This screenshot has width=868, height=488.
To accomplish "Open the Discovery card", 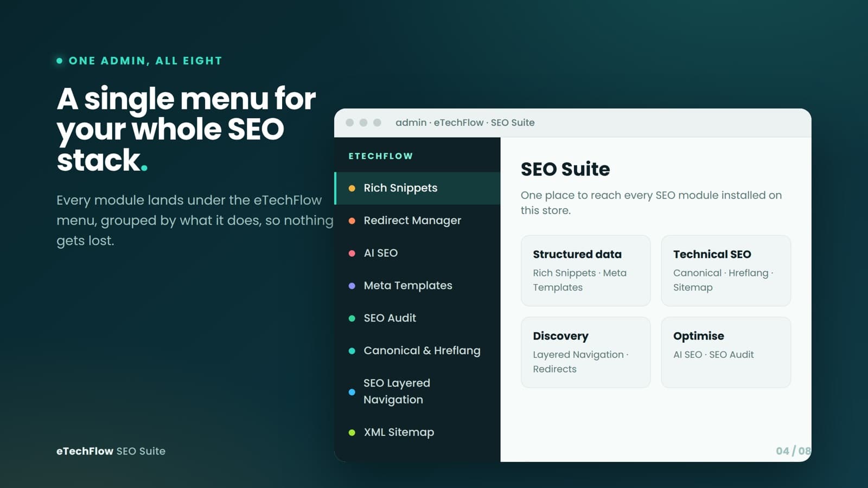I will [x=585, y=352].
